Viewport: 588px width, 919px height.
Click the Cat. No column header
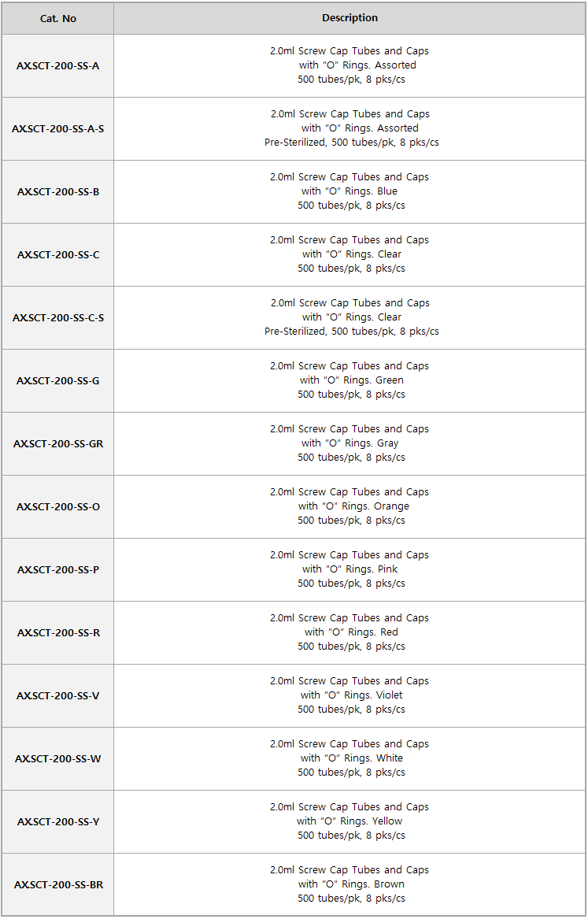[58, 18]
